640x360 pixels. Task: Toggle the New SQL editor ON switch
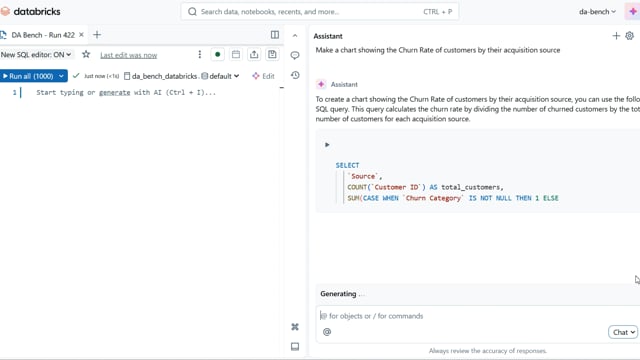[x=36, y=54]
